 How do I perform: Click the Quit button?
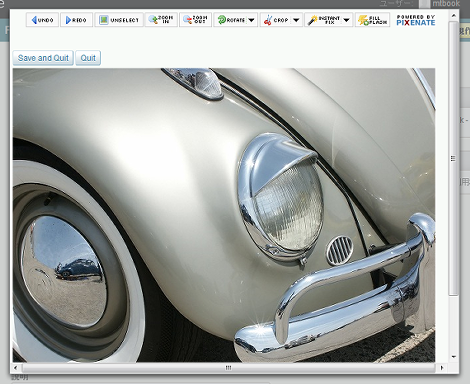pos(88,58)
